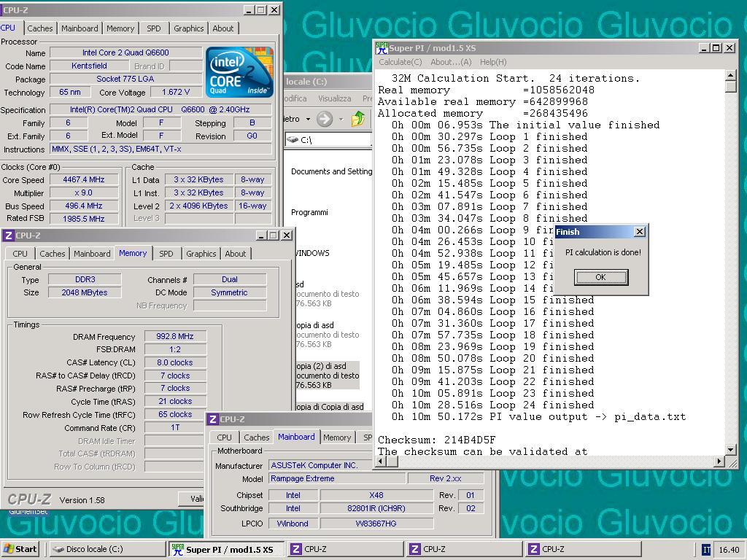Click the Validate button in CPU-Z Memory window
Image resolution: width=747 pixels, height=560 pixels.
[x=192, y=499]
